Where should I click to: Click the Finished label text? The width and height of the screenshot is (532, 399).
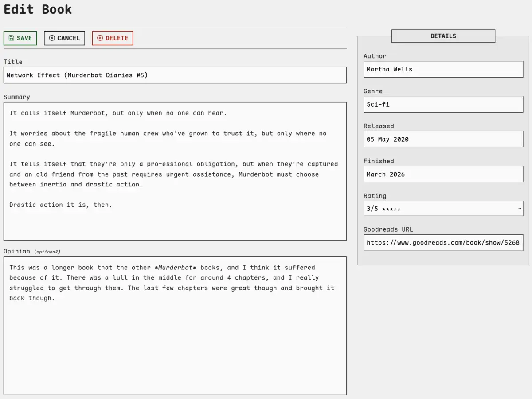379,161
